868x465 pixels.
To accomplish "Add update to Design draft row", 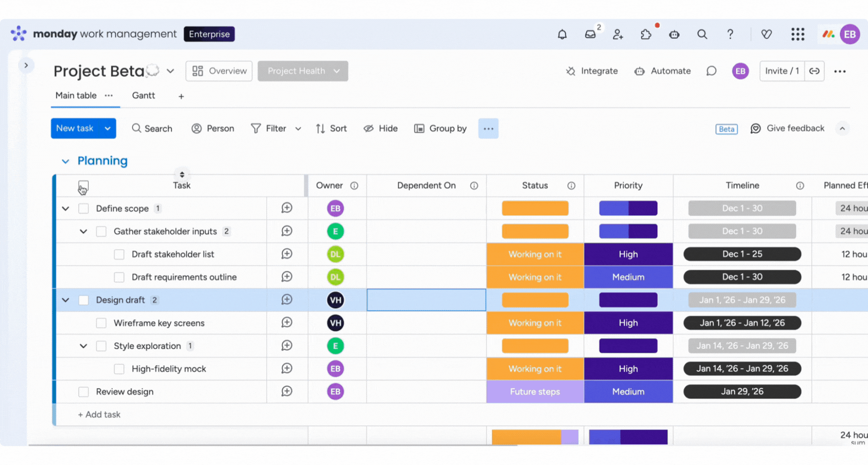I will pyautogui.click(x=287, y=300).
